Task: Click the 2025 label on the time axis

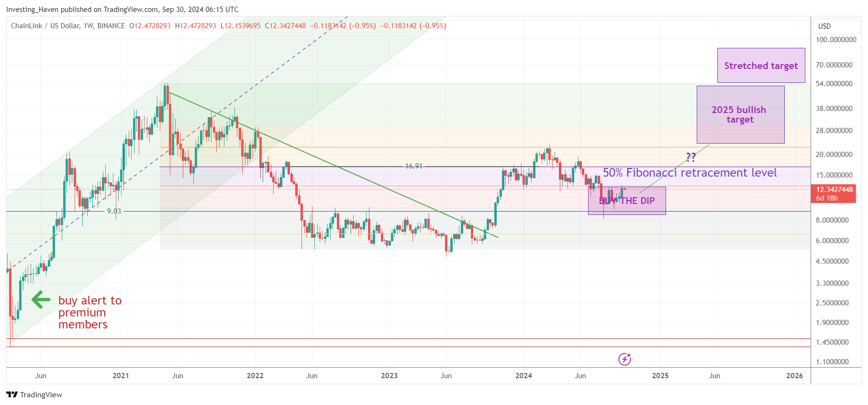Action: [660, 375]
